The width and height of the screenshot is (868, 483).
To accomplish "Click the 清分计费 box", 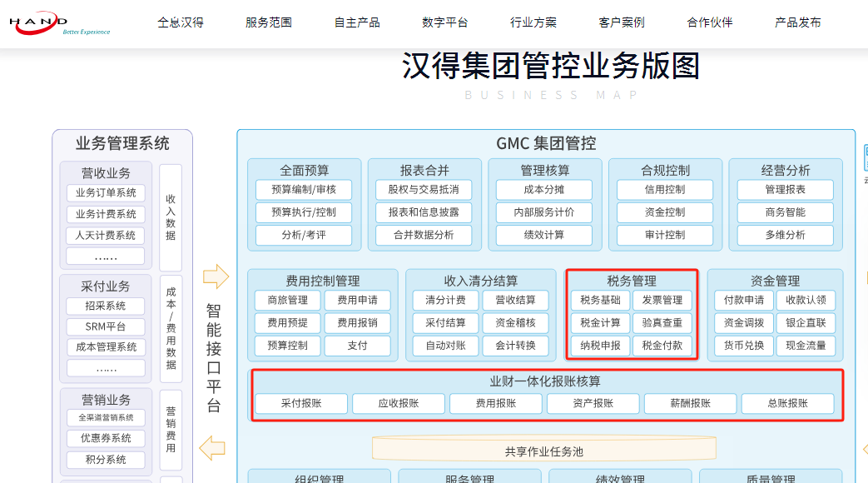I will [x=445, y=301].
